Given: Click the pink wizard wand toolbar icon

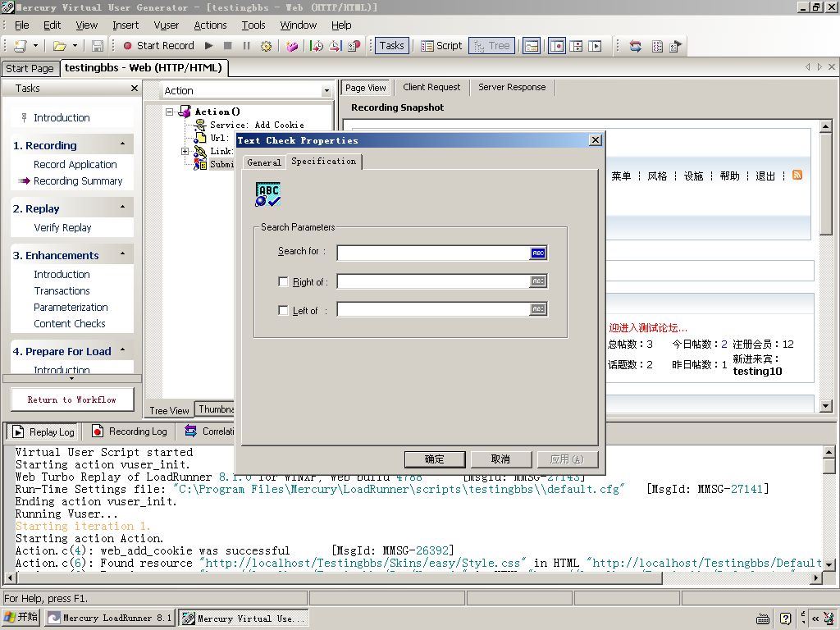Looking at the screenshot, I should coord(292,46).
